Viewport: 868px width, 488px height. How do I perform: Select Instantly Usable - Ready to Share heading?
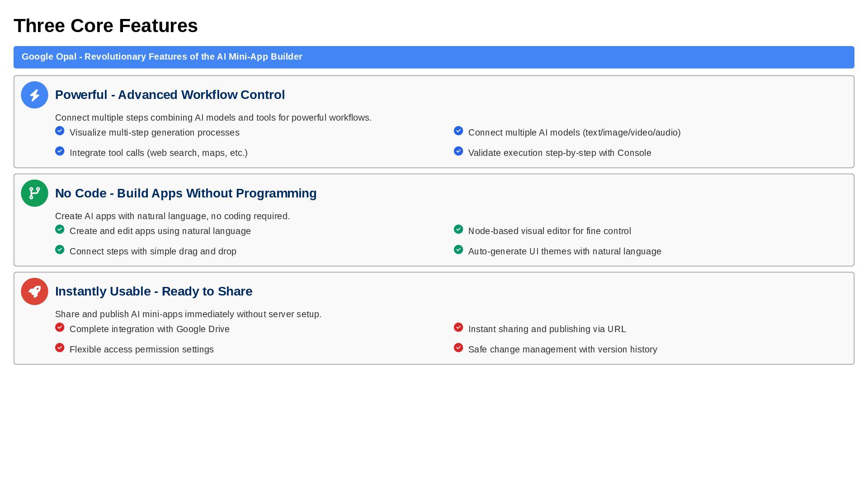pos(154,291)
